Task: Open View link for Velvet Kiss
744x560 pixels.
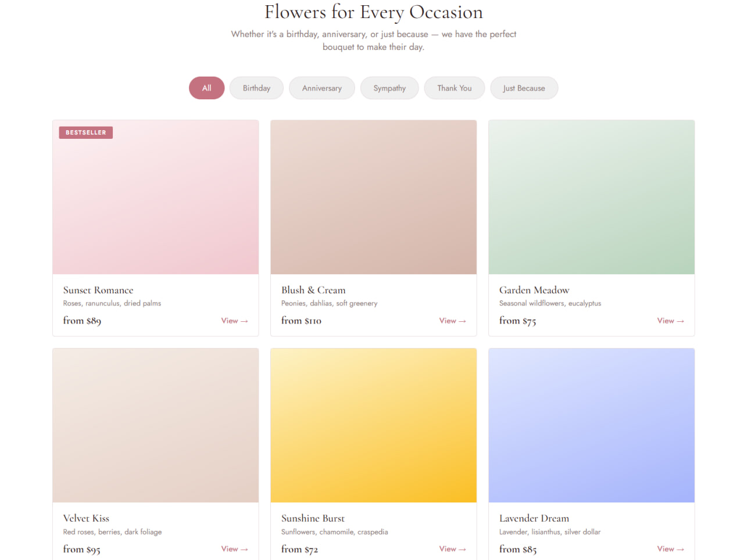Action: [234, 549]
